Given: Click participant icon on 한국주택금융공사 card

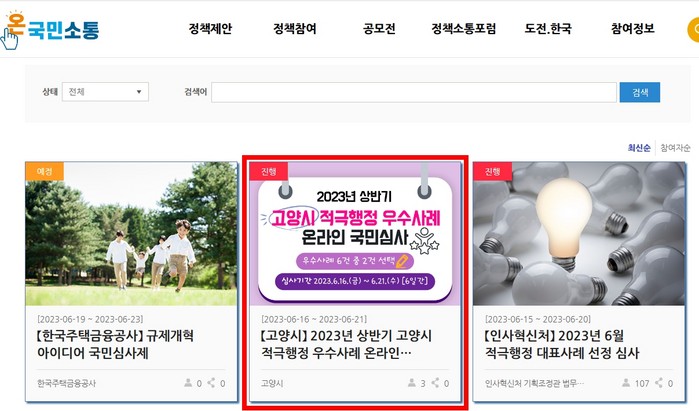Looking at the screenshot, I should click(x=188, y=382).
